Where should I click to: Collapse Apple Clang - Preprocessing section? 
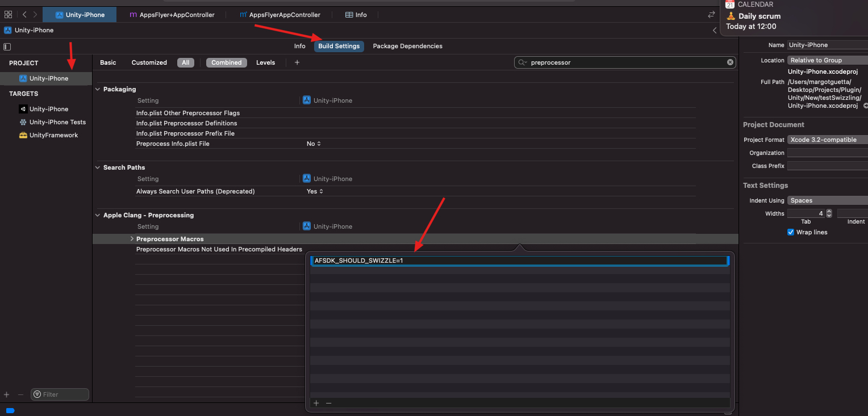click(x=98, y=215)
